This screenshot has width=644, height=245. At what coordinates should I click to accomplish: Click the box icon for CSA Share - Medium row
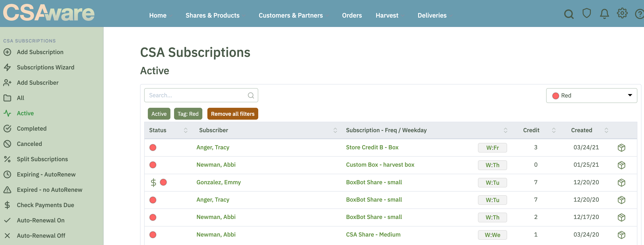point(621,235)
